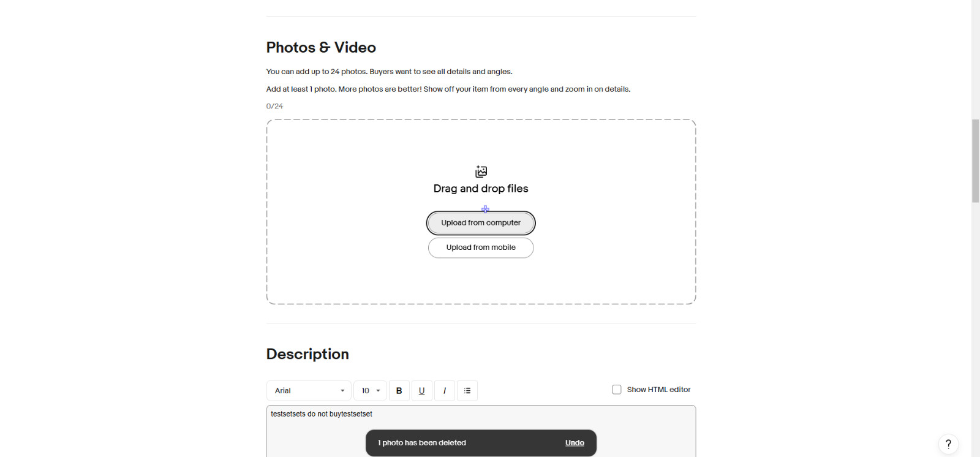
Task: Click the Drag and drop files area
Action: coord(481,211)
